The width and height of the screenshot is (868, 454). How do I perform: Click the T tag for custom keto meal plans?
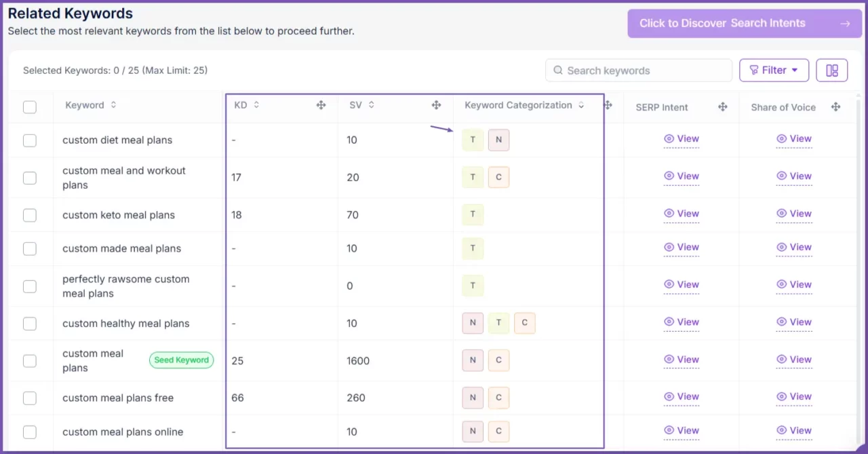click(473, 214)
